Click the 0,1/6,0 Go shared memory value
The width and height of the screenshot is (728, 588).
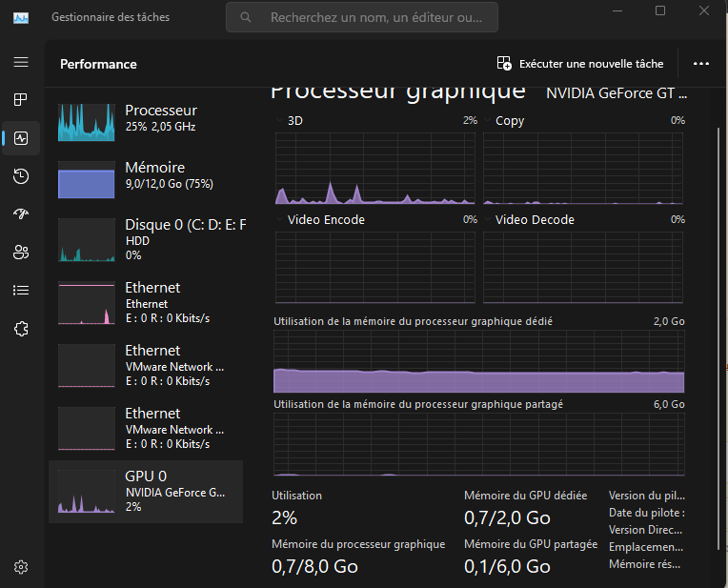pos(508,567)
